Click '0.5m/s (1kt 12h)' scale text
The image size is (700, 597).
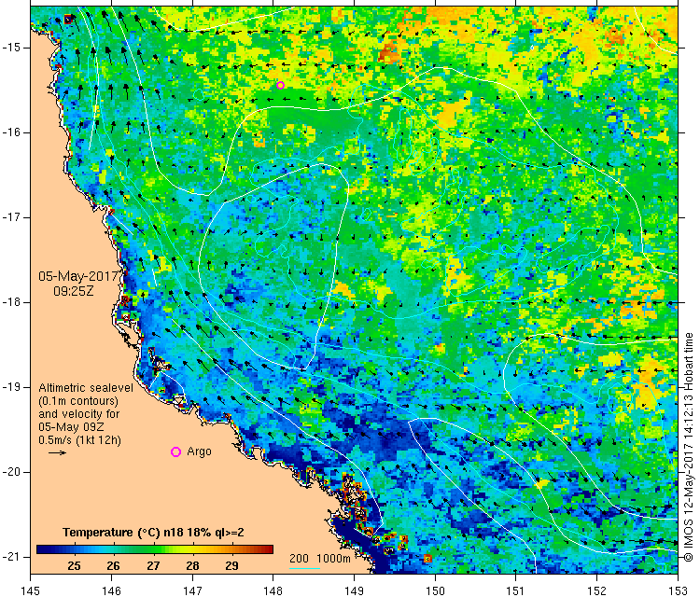[79, 440]
